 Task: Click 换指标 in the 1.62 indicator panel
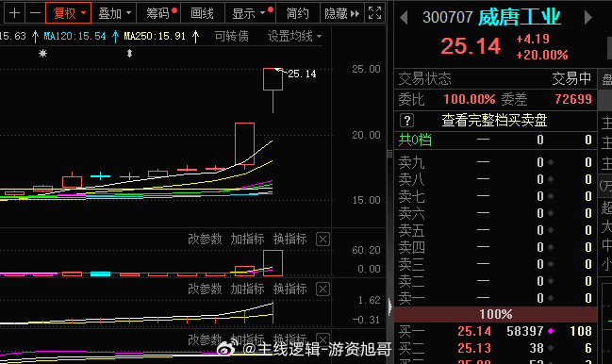click(290, 290)
